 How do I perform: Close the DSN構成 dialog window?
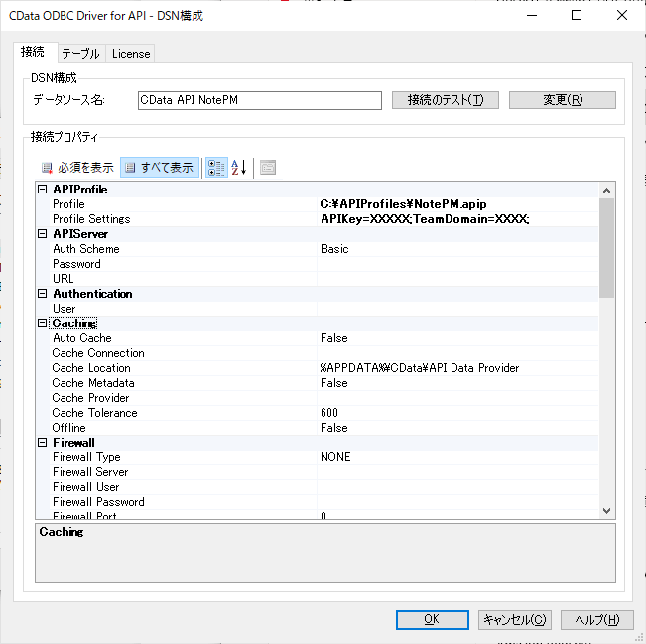622,15
